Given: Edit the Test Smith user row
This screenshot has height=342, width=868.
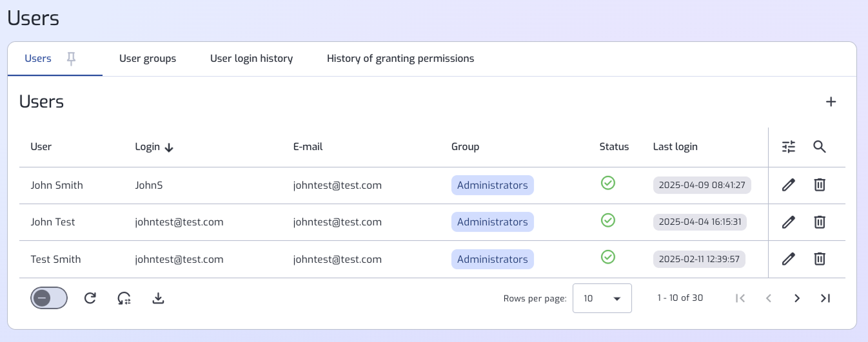Looking at the screenshot, I should coord(788,259).
